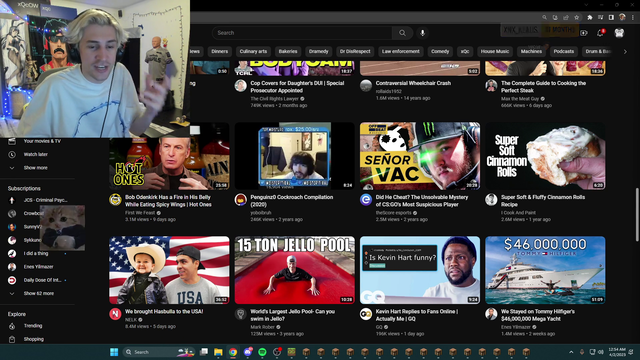This screenshot has height=360, width=640.
Task: Open the YouTube account avatar menu
Action: pyautogui.click(x=619, y=33)
